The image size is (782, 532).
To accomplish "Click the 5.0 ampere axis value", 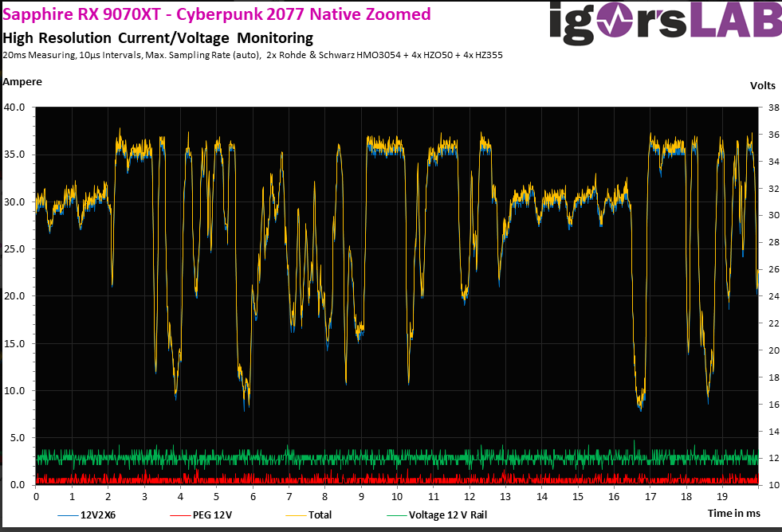I will [x=17, y=437].
